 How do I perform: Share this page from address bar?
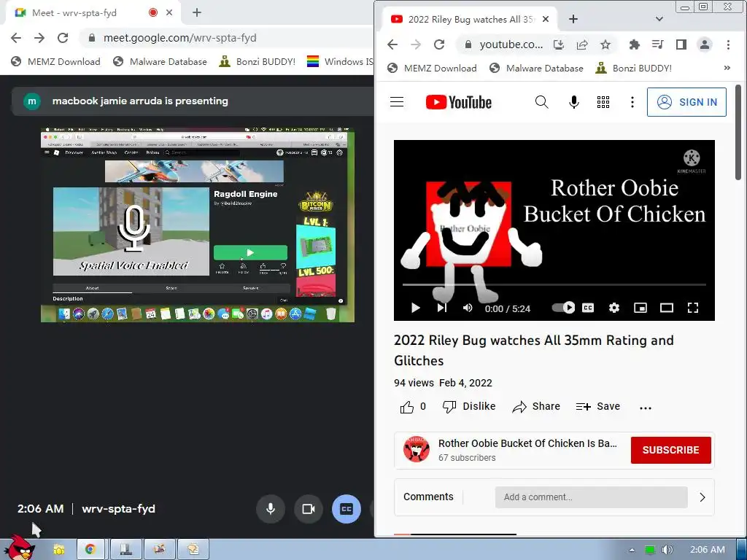point(582,44)
